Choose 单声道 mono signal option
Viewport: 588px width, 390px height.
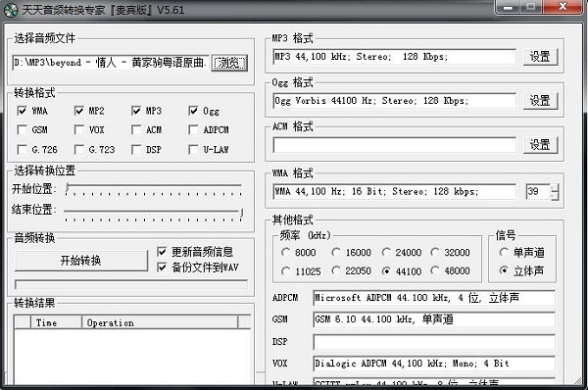pos(504,252)
